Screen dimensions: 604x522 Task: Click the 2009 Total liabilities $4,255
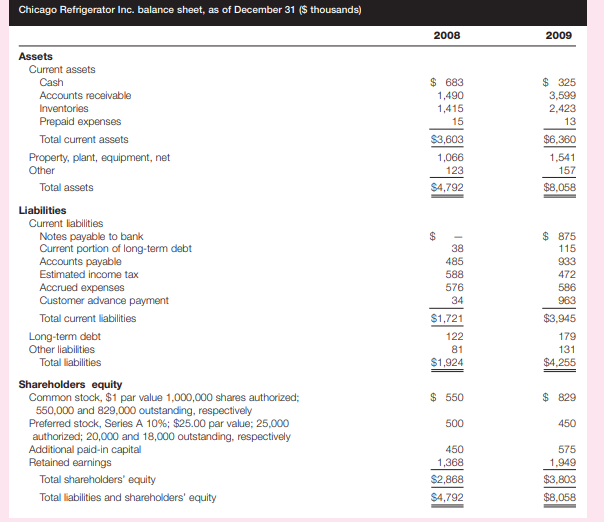[559, 363]
